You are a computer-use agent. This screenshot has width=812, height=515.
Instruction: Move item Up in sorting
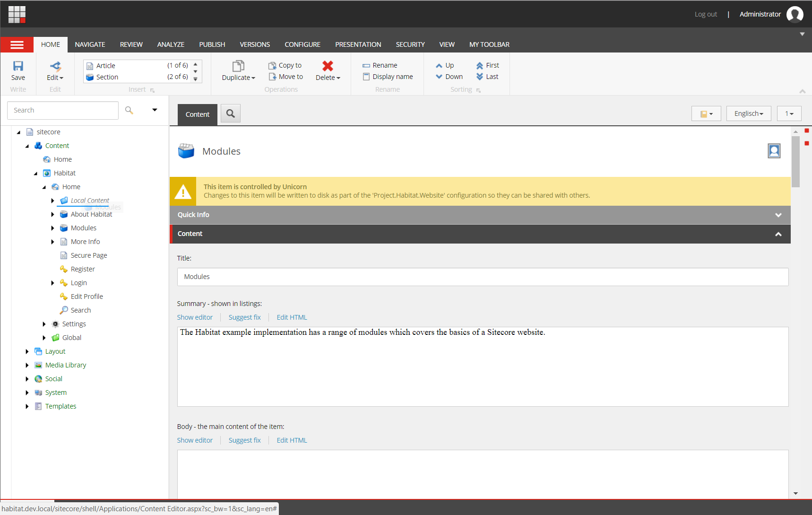(x=445, y=65)
